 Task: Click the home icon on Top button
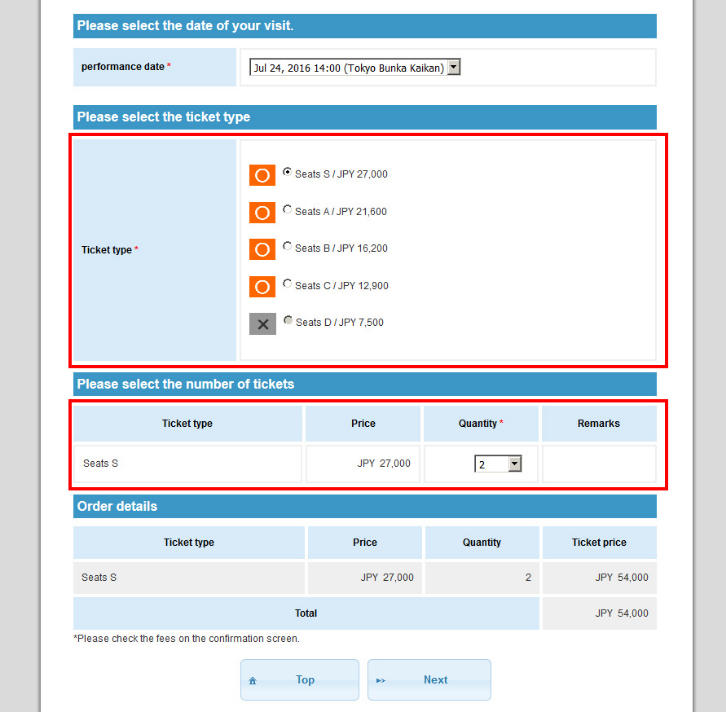pyautogui.click(x=253, y=681)
